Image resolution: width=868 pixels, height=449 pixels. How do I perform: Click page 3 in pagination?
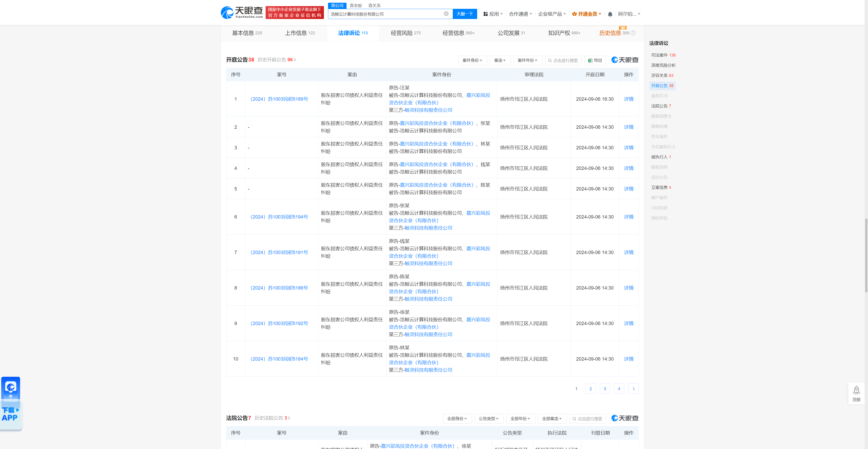(x=605, y=388)
